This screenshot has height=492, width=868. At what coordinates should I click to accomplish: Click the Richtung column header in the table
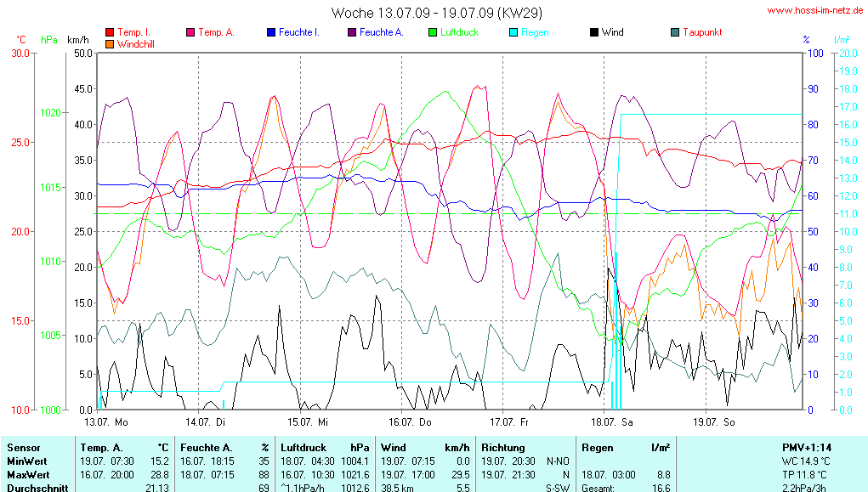[503, 447]
